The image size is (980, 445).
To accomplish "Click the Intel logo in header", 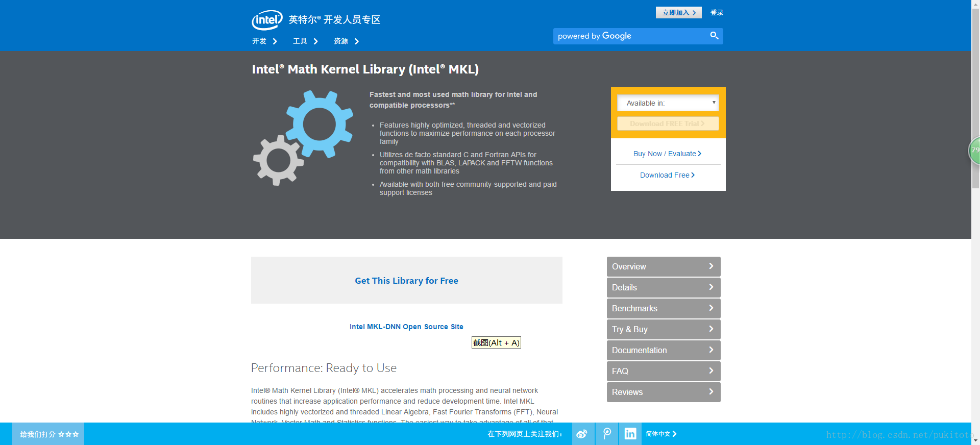I will [267, 20].
